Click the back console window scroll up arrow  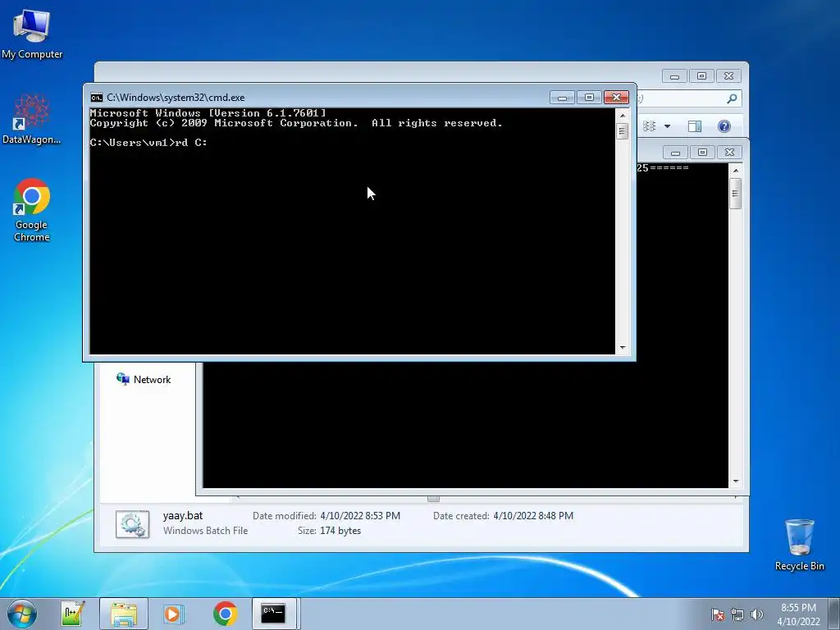(736, 171)
